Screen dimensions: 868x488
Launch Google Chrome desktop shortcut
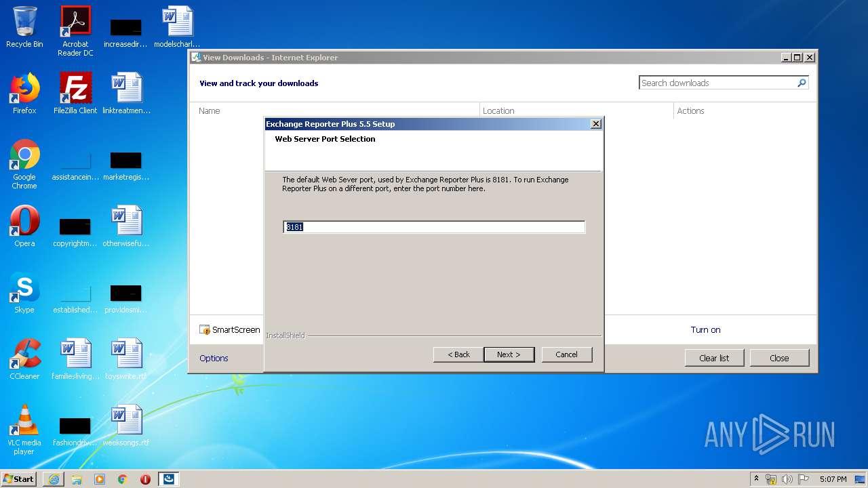pyautogui.click(x=24, y=165)
